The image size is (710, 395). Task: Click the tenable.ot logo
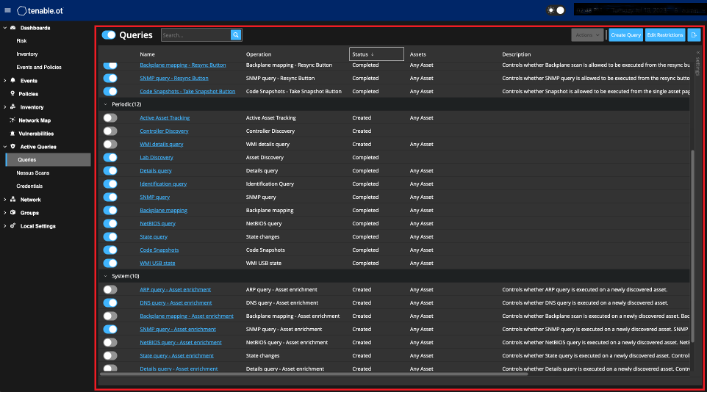pyautogui.click(x=40, y=10)
